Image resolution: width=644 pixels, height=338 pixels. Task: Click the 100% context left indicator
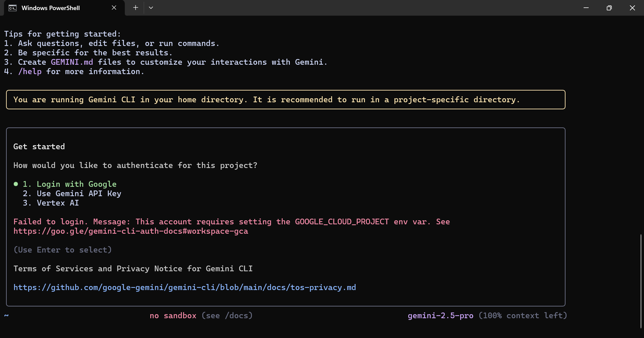coord(523,316)
